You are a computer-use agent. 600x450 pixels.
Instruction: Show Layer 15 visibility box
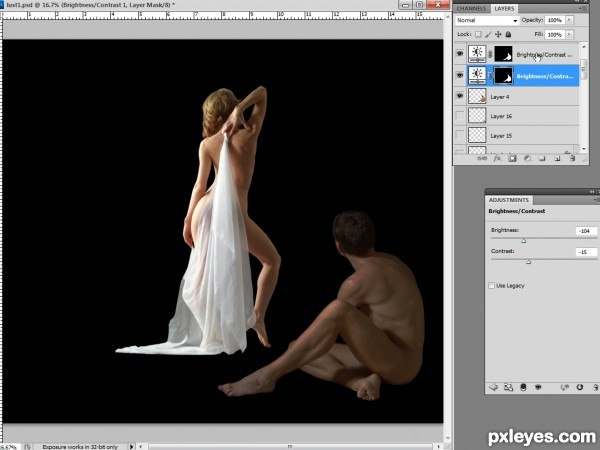460,135
